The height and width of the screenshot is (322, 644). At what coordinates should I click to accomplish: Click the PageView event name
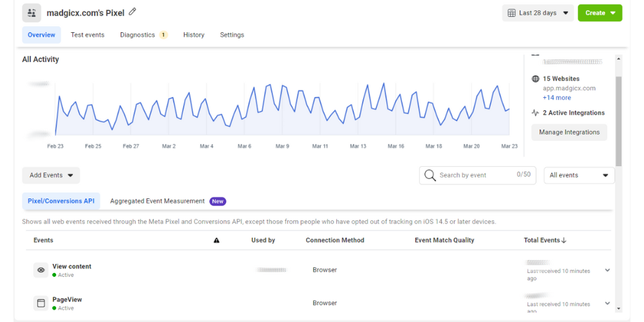pyautogui.click(x=67, y=299)
